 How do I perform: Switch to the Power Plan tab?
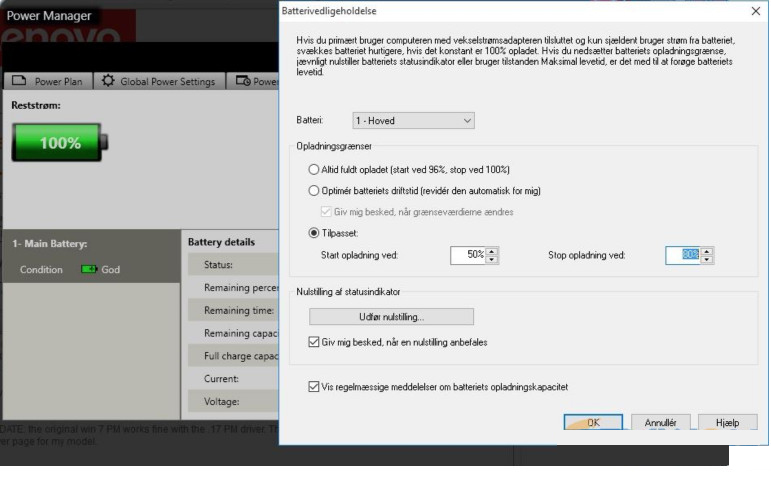pos(50,81)
